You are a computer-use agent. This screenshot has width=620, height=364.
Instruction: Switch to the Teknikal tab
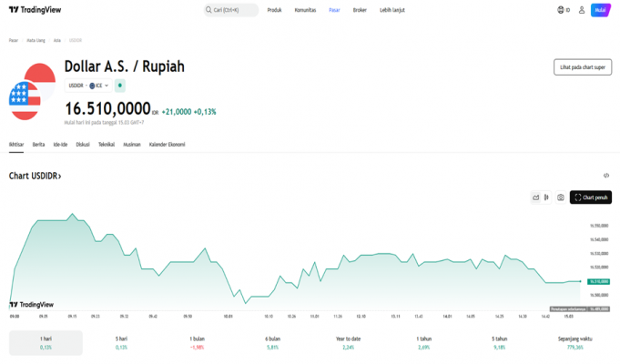pyautogui.click(x=107, y=145)
